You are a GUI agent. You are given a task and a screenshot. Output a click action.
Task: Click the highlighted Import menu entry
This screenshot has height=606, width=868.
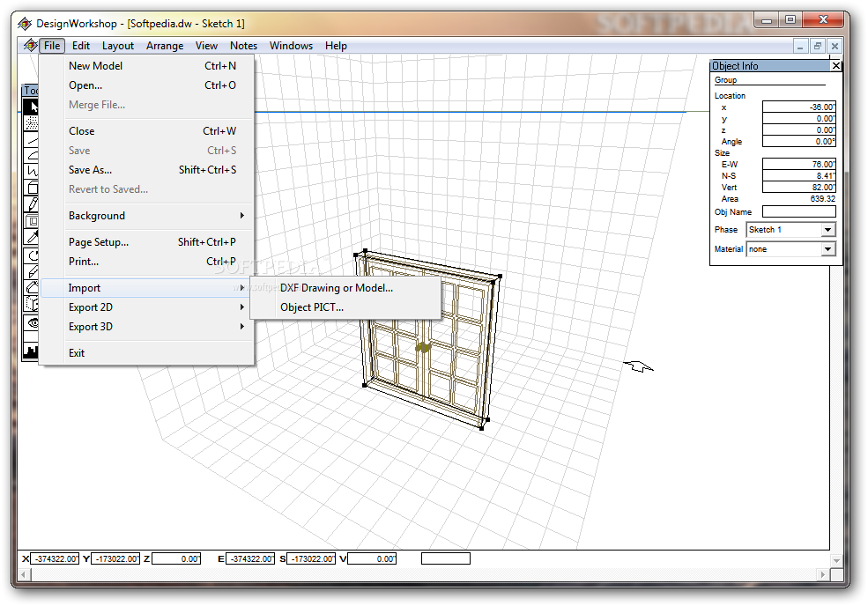pyautogui.click(x=146, y=288)
